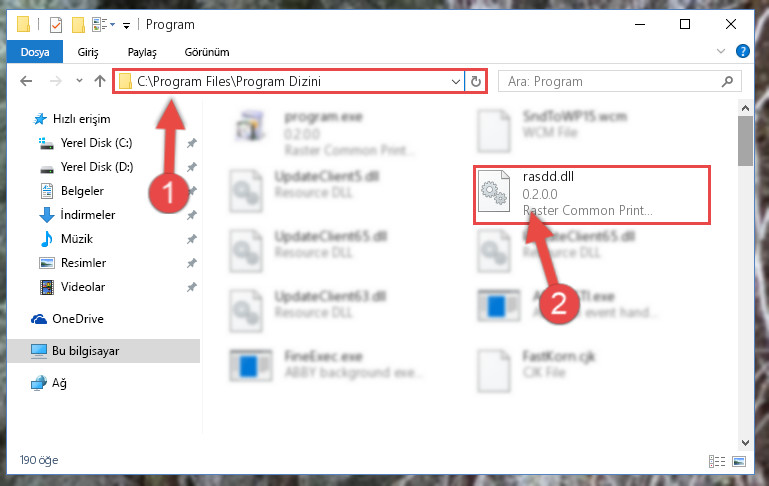Expand the ribbon with the chevron
This screenshot has width=769, height=486.
(x=721, y=51)
